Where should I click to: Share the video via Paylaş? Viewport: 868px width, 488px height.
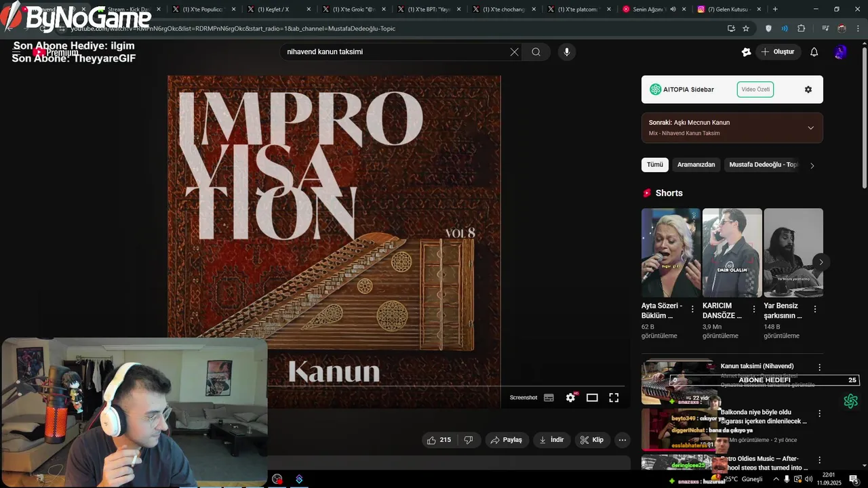click(507, 440)
